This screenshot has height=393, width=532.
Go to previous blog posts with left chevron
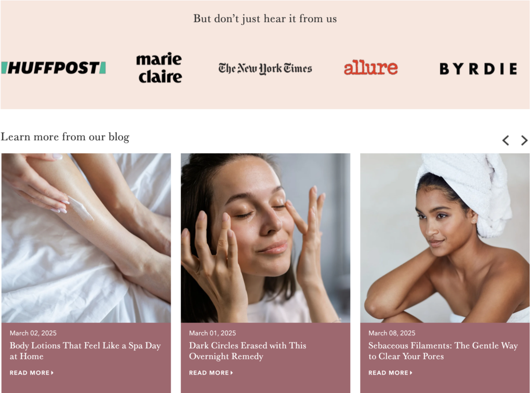click(506, 140)
